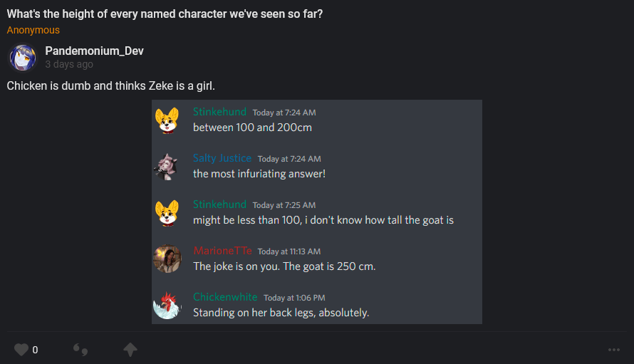Click the corgi avatar beside 'between 100 and 200cm'

click(x=167, y=120)
